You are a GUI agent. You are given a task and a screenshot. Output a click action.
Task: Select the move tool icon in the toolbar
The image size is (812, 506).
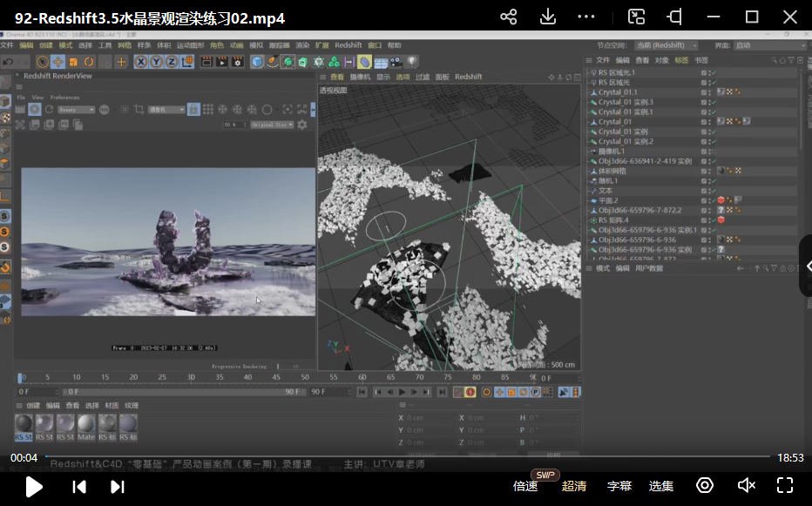[58, 61]
